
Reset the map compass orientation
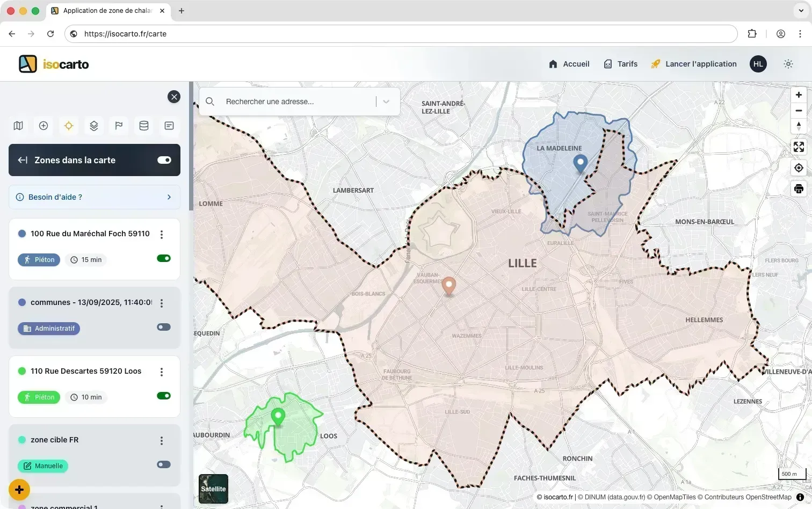[x=799, y=126]
